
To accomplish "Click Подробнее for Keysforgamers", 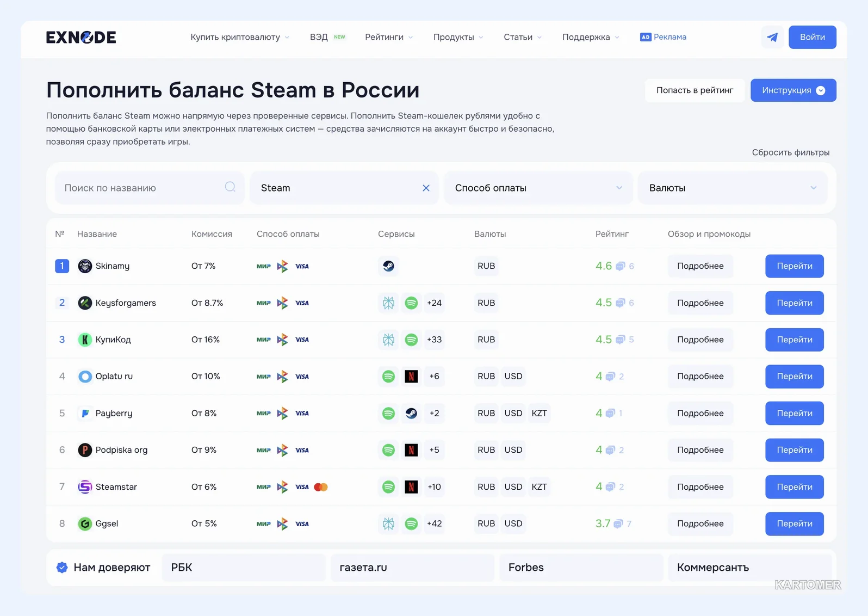I will pos(700,303).
